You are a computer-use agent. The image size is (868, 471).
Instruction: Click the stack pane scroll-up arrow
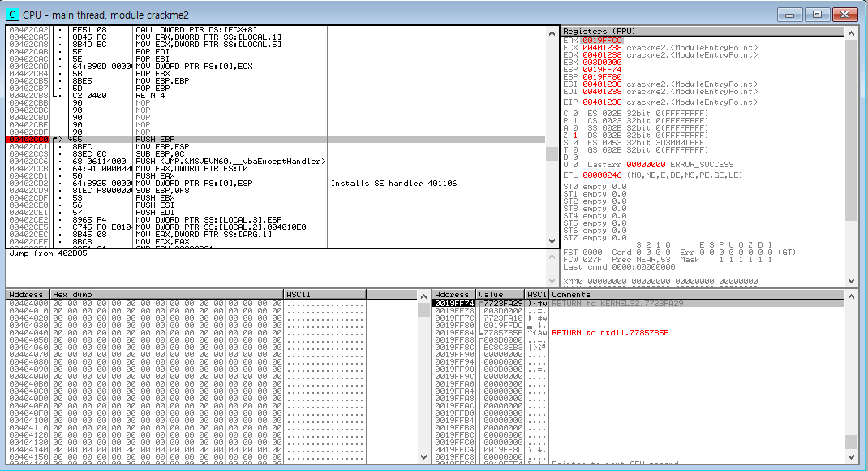coord(852,296)
